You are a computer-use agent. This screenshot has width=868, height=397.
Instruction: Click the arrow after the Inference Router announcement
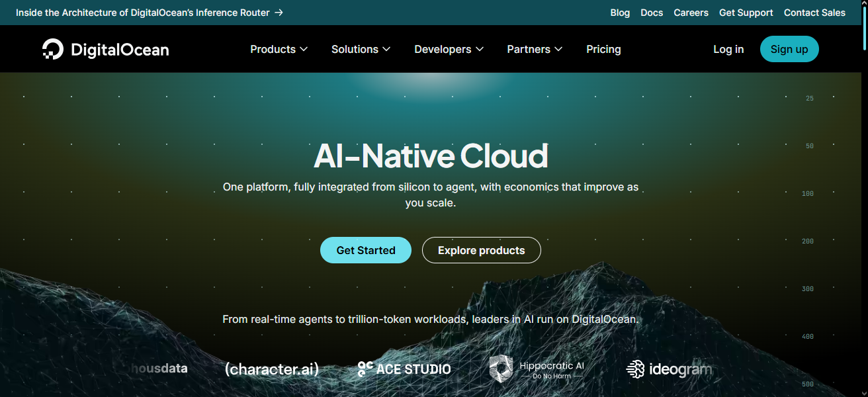[x=279, y=13]
